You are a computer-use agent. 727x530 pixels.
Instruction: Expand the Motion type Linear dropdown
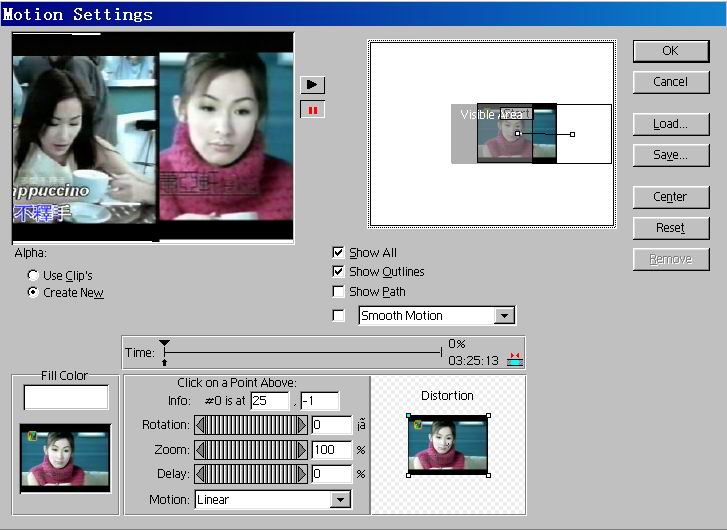tap(340, 500)
